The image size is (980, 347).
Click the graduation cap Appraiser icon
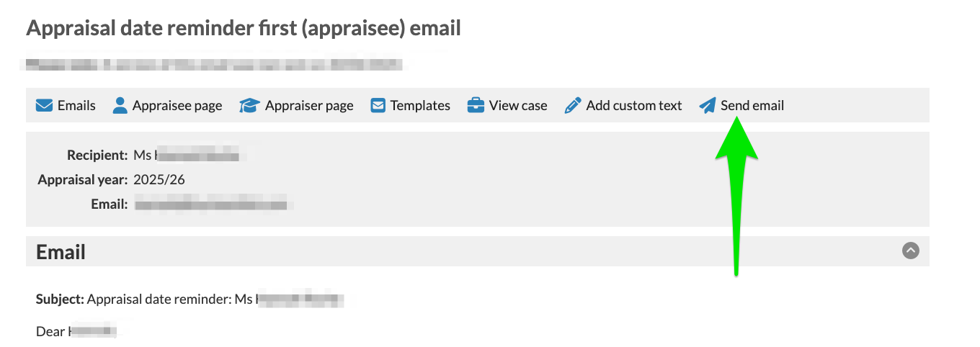pyautogui.click(x=249, y=106)
